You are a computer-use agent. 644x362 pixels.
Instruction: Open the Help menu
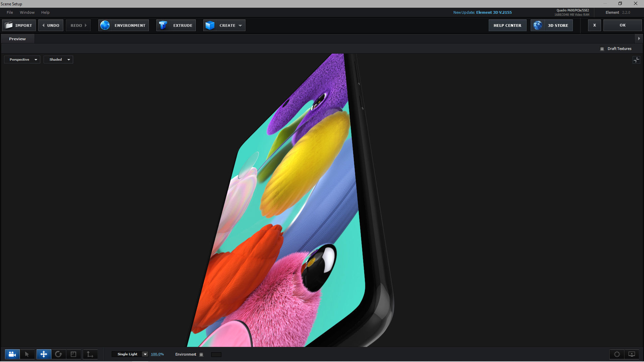click(x=45, y=12)
